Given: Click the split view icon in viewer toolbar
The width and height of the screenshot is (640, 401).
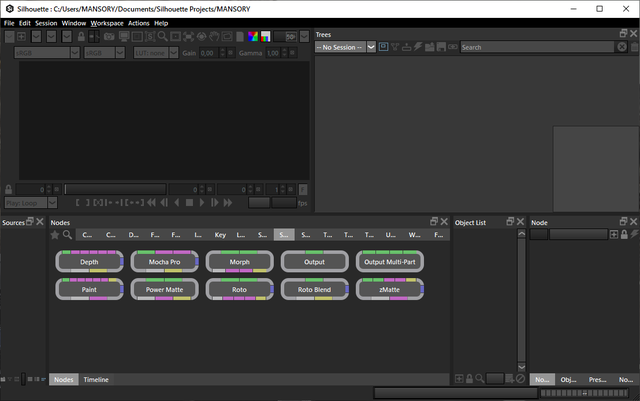Looking at the screenshot, I should tap(94, 36).
